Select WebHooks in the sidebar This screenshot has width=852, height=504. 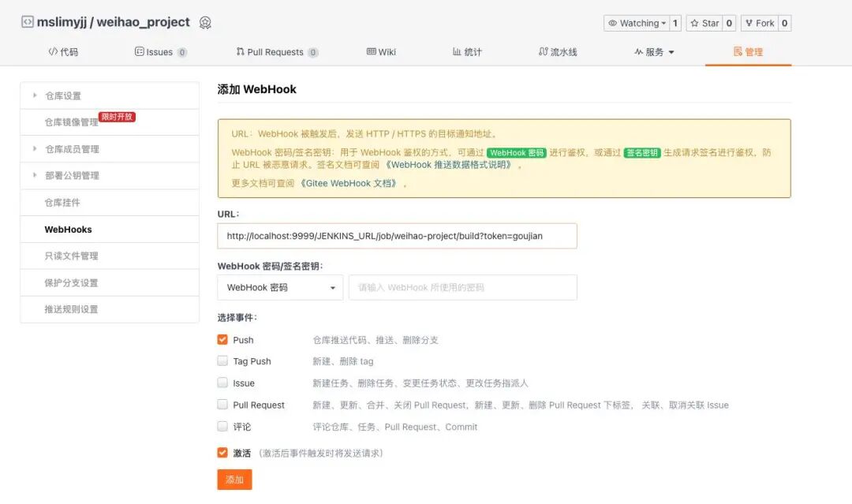point(68,230)
